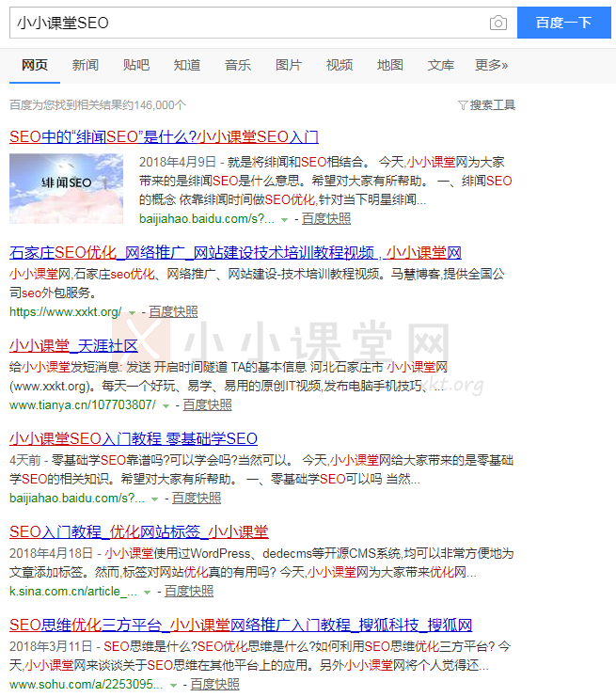
Task: Expand arrow next to www.sohu.com URL
Action: 173,686
